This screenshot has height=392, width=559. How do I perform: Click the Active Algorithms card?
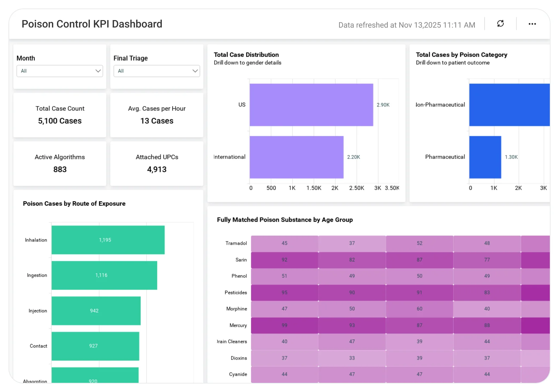(60, 164)
